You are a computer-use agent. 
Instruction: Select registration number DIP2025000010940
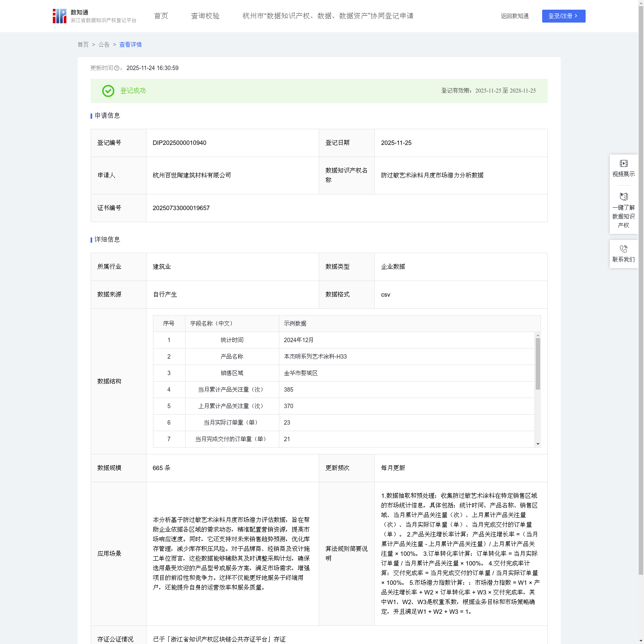tap(180, 143)
